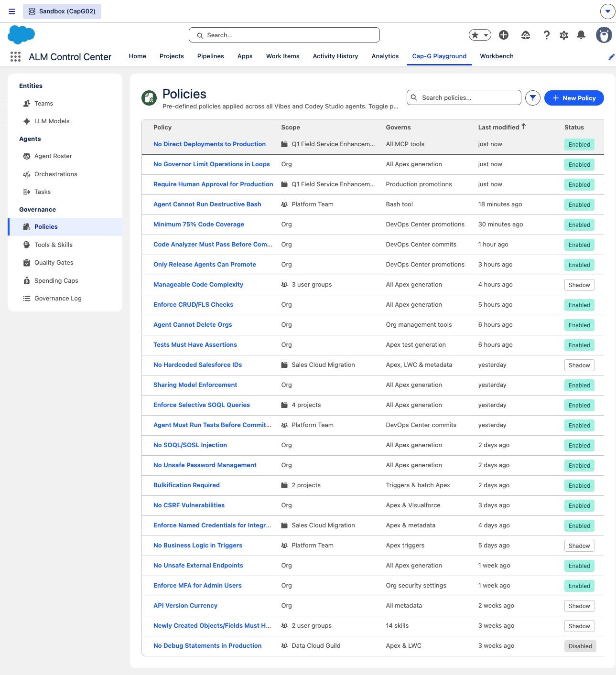Sort by the Last modified column header
Screen dimensions: 616x675
[x=502, y=127]
